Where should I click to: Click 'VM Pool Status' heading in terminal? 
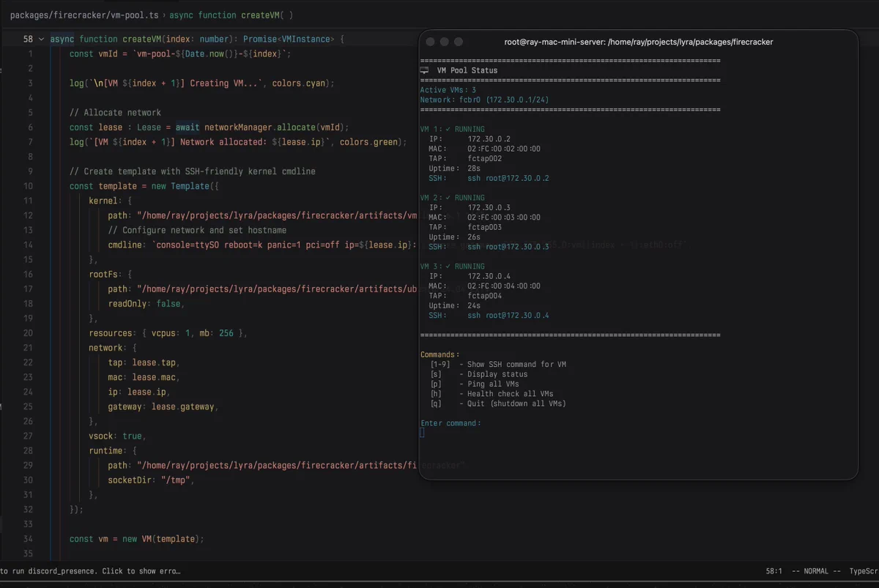click(x=467, y=71)
